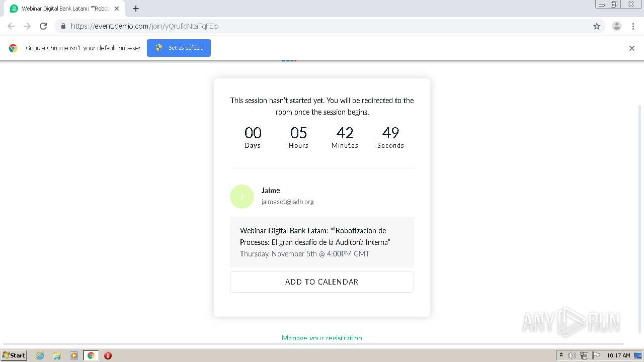Click the J avatar circle
Viewport: 644px width, 362px height.
242,196
